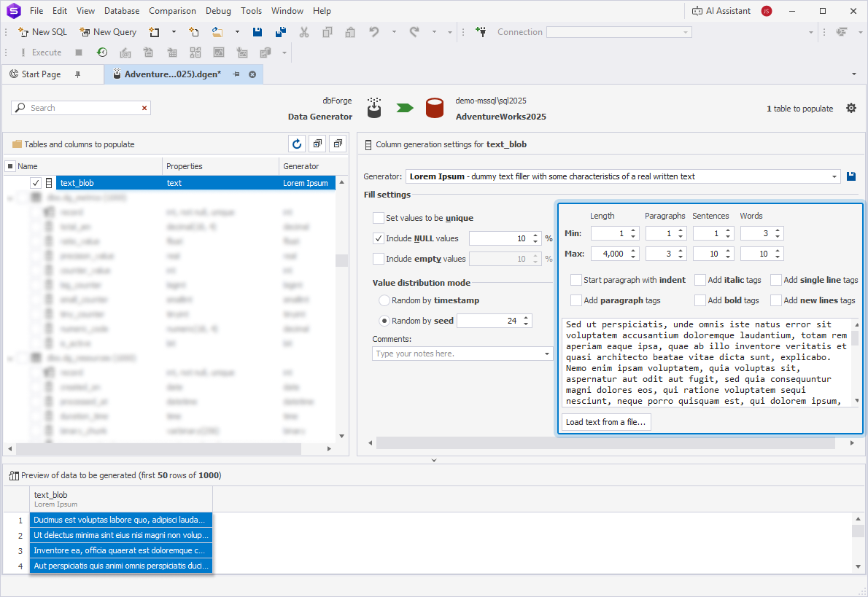This screenshot has height=597, width=868.
Task: Check Add italic tags
Action: pyautogui.click(x=700, y=280)
